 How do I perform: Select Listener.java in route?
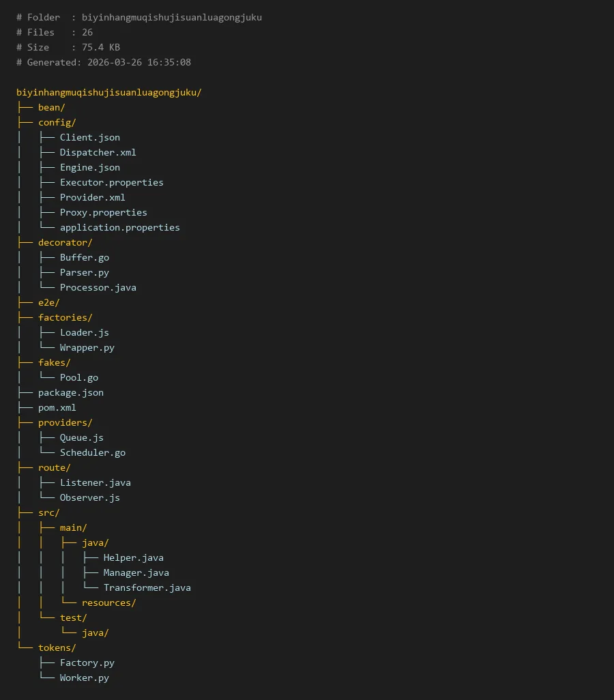pos(95,482)
